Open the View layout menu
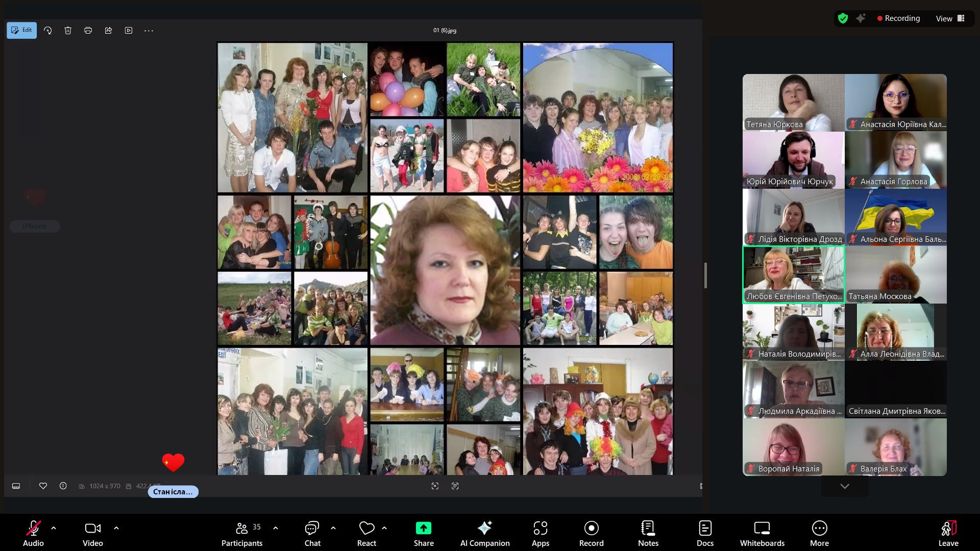980x551 pixels. tap(950, 18)
